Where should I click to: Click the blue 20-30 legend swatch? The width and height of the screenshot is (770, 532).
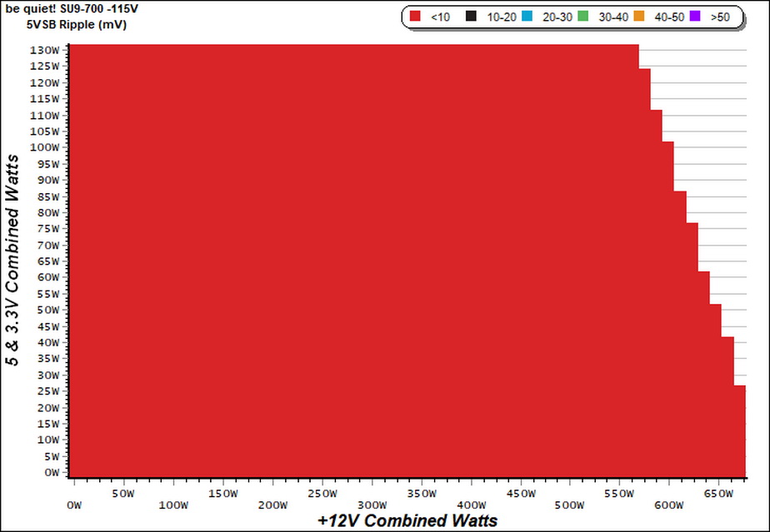(x=527, y=17)
